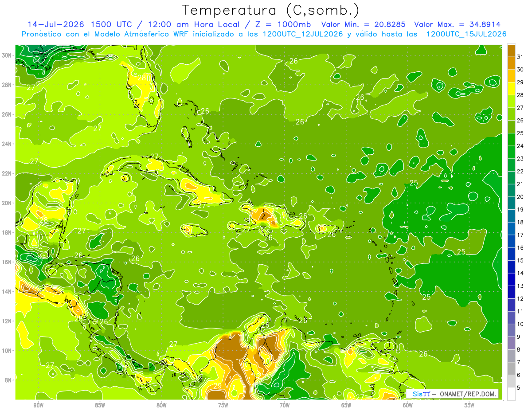Click the "1200UTC_12JUL2026" initialization time

click(303, 34)
